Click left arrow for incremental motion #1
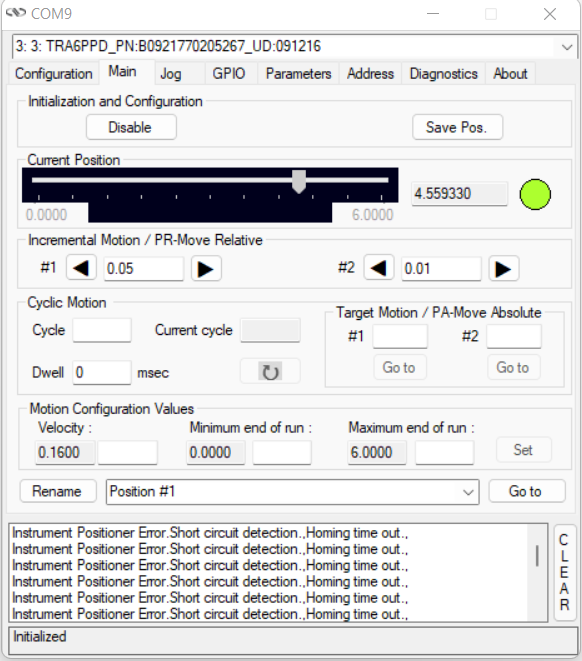The width and height of the screenshot is (582, 661). [81, 268]
